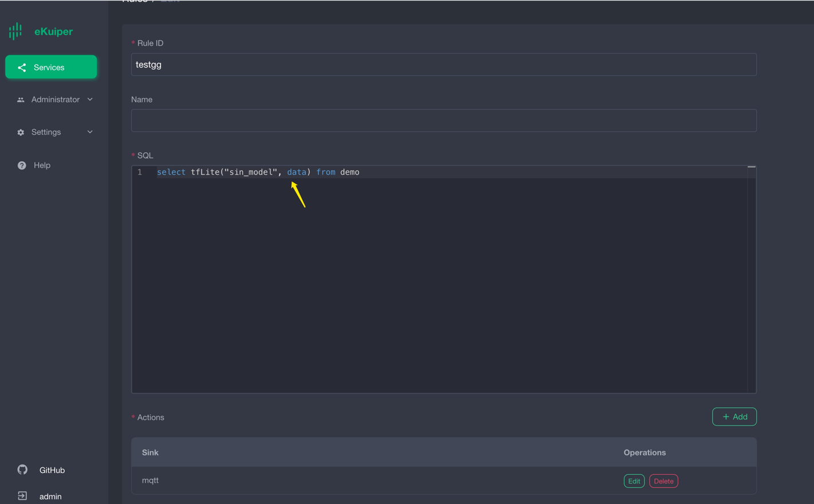Click the Help question mark icon

22,165
